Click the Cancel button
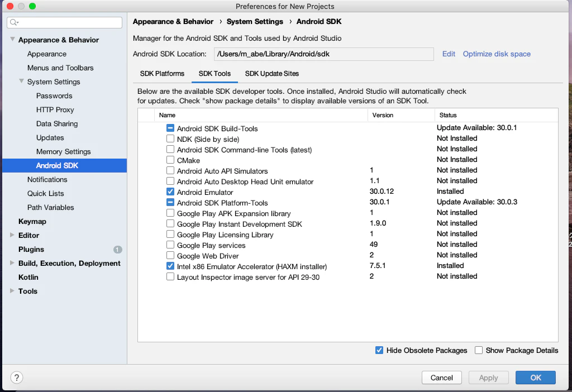The image size is (572, 392). (442, 378)
